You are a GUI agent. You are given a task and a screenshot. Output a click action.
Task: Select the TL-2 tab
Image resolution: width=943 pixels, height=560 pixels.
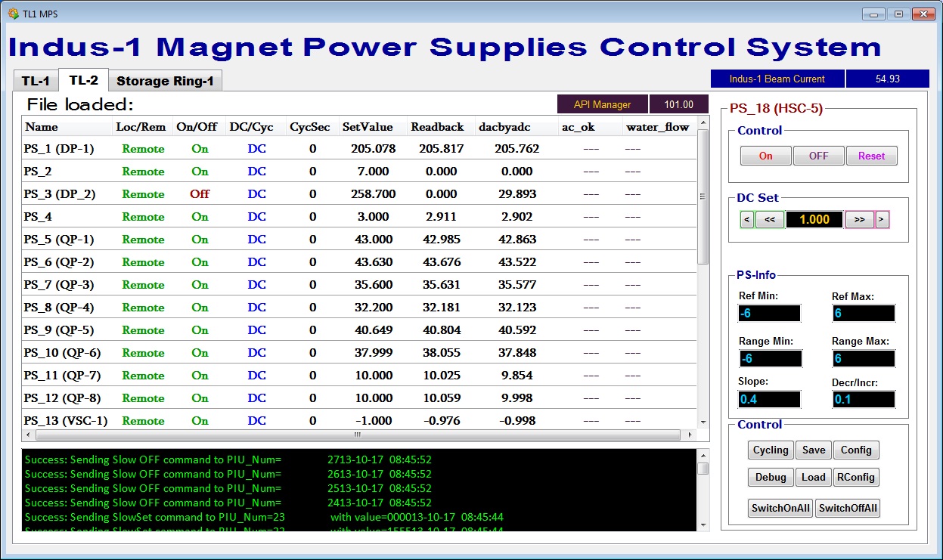click(x=83, y=80)
